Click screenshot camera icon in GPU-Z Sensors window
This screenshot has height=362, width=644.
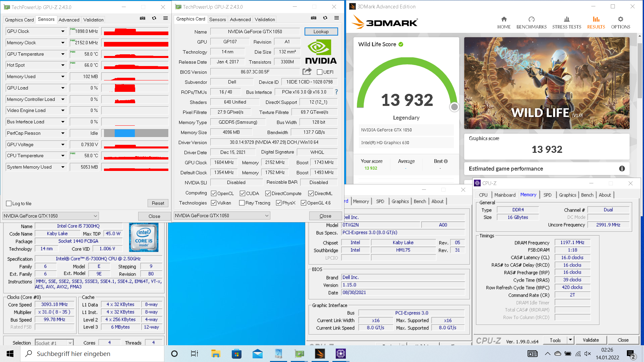(143, 18)
